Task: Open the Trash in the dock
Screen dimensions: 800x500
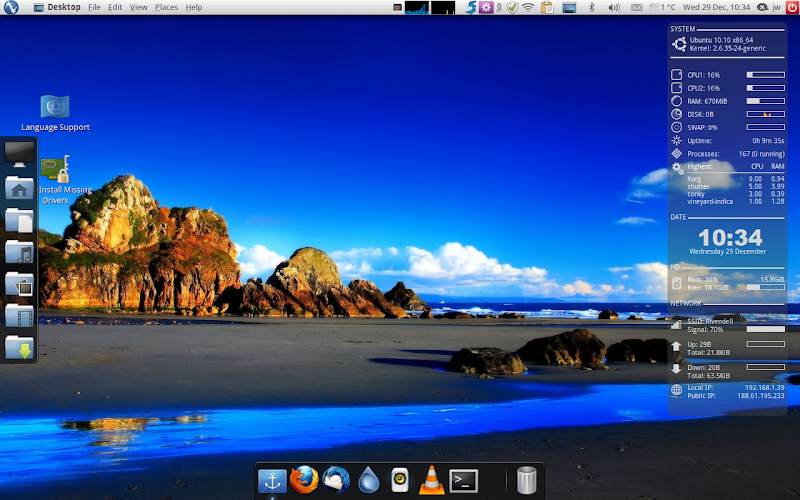Action: [x=527, y=481]
